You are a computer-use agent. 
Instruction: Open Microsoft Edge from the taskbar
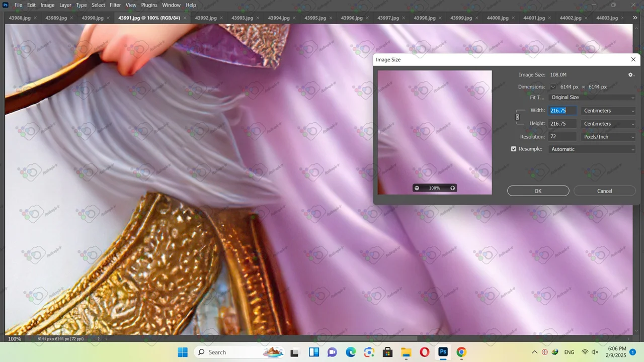(x=351, y=352)
